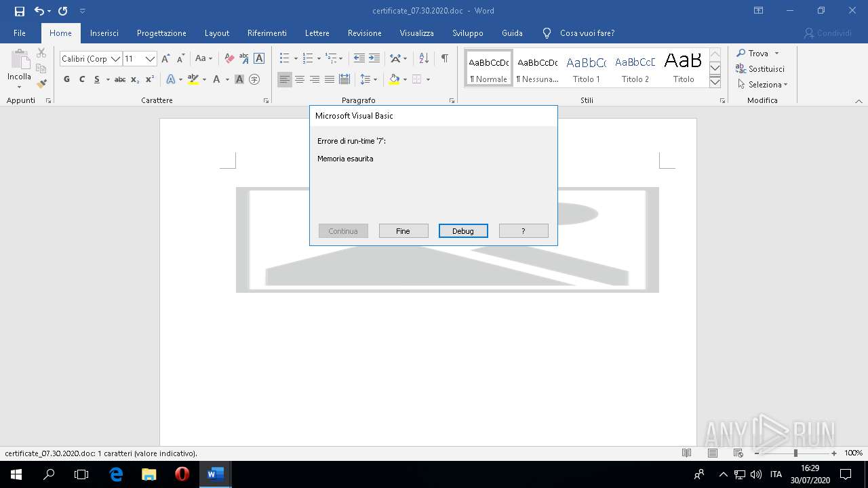Click the ? help button in dialog
868x488 pixels.
coord(524,231)
